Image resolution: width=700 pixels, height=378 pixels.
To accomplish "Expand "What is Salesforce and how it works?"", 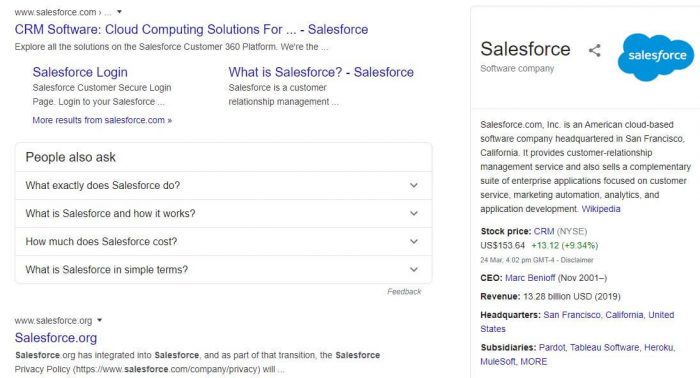I will point(224,213).
